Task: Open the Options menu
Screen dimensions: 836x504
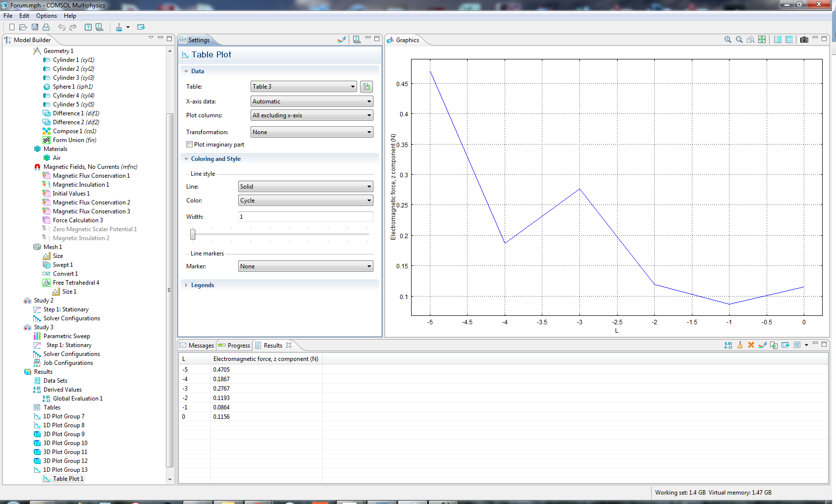Action: pos(46,16)
